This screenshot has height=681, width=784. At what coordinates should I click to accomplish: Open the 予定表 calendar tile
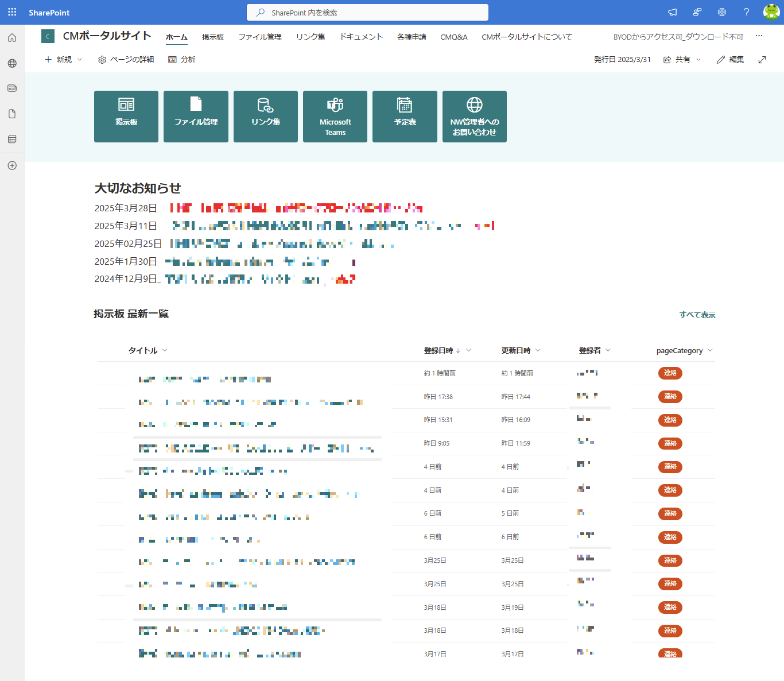405,117
